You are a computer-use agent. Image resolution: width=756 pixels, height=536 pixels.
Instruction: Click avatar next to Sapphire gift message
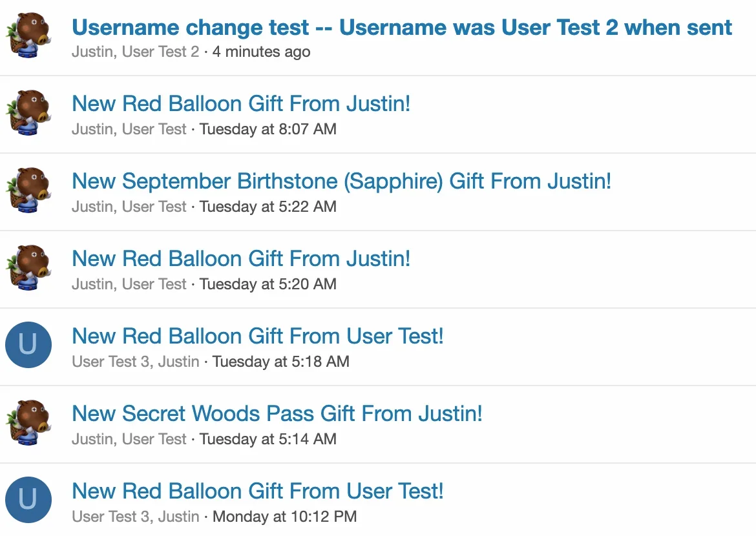pyautogui.click(x=28, y=190)
